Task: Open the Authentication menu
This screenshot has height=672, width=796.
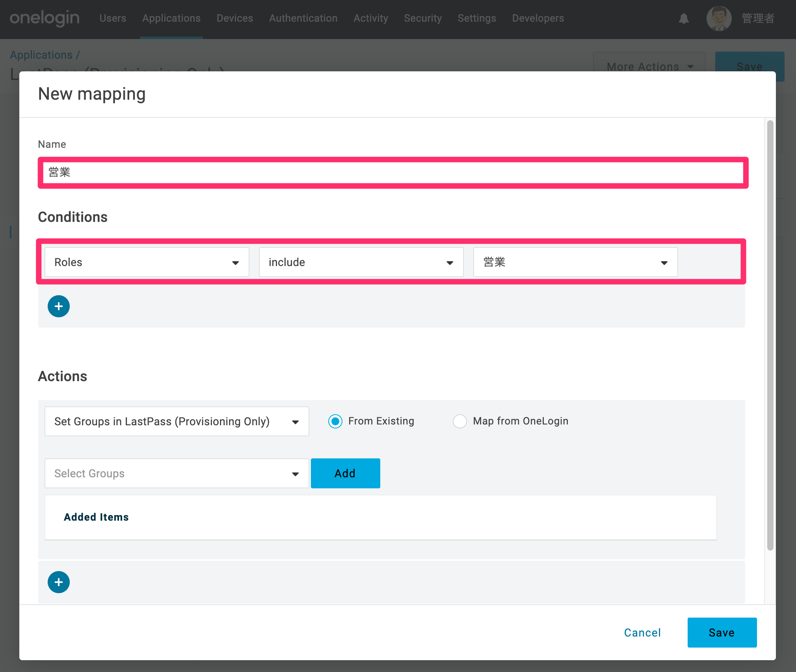Action: 303,18
